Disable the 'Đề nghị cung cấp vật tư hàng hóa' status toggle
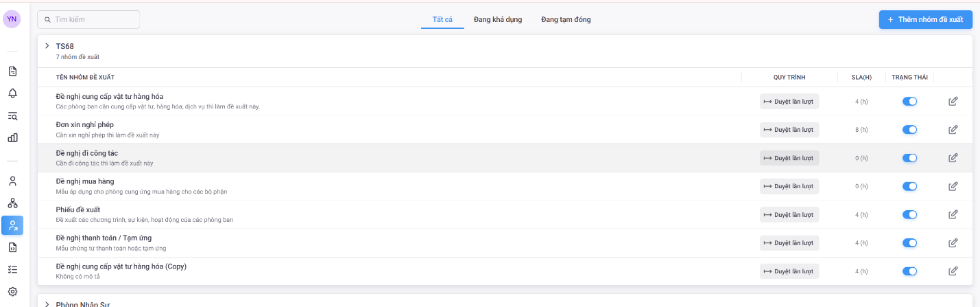The width and height of the screenshot is (980, 307). tap(909, 102)
